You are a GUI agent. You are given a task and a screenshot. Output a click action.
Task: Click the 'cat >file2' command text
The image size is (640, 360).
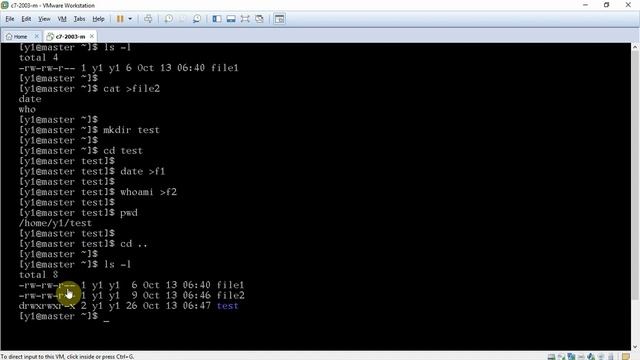point(131,89)
